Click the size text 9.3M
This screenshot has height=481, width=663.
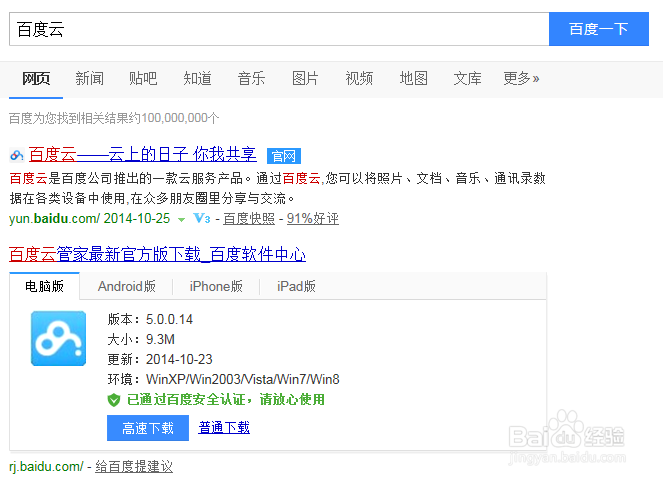(x=160, y=339)
